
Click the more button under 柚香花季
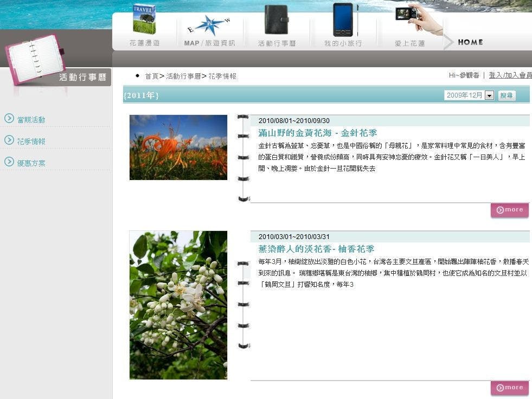pos(509,387)
